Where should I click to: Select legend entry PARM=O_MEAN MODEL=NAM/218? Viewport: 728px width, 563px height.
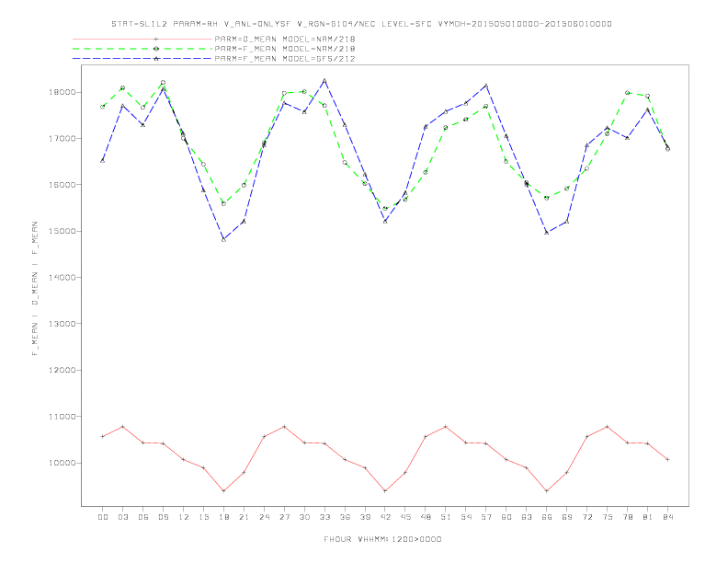coord(285,39)
